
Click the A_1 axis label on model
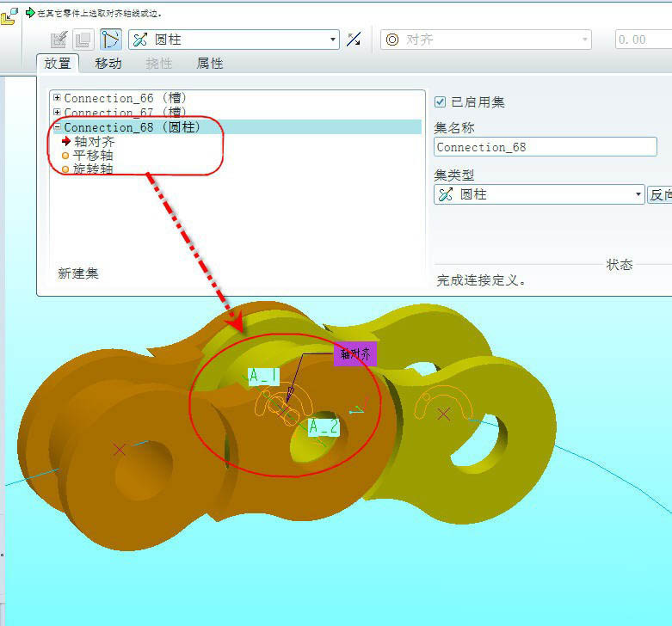264,377
